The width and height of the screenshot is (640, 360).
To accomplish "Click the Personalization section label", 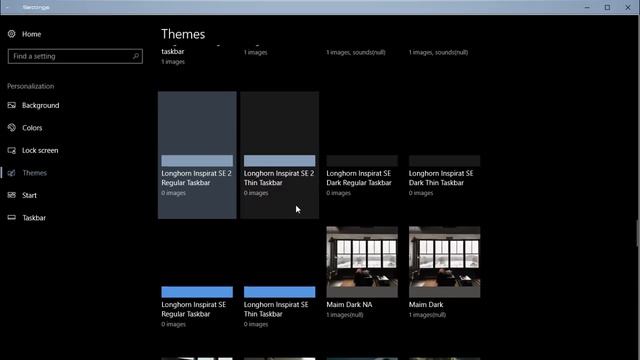I will click(x=31, y=86).
